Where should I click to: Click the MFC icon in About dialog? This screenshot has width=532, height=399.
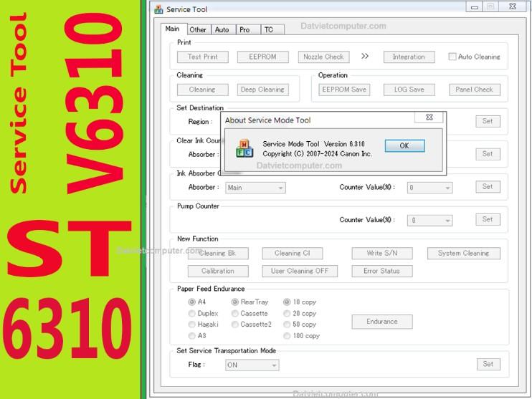[244, 148]
